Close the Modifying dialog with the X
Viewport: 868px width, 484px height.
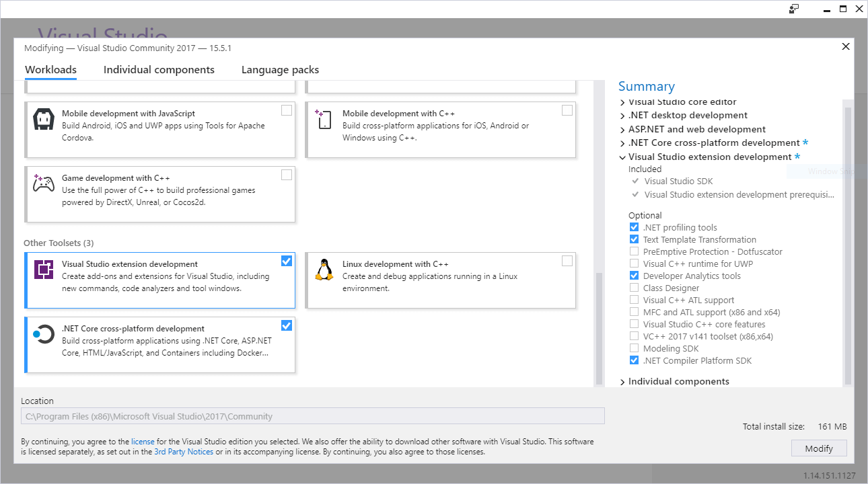click(x=846, y=46)
